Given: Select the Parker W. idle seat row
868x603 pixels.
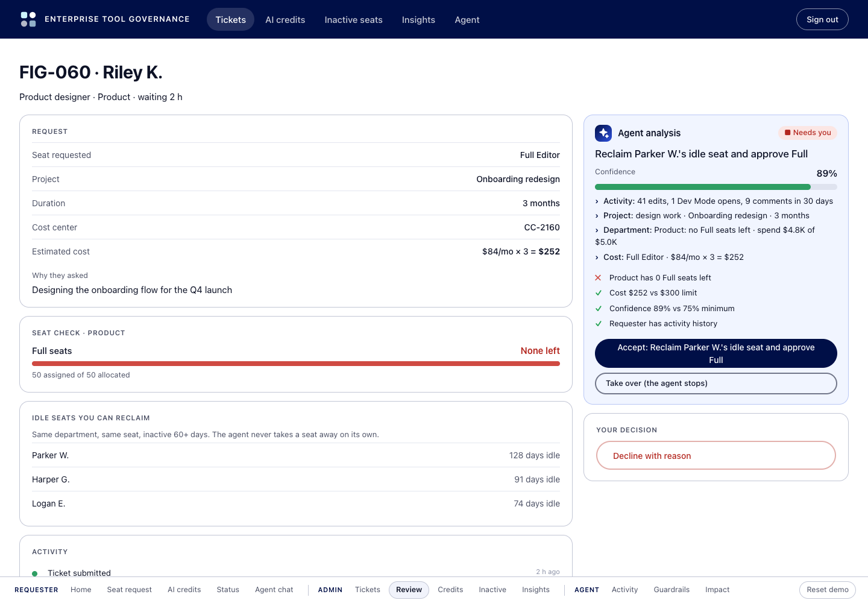Looking at the screenshot, I should (296, 455).
